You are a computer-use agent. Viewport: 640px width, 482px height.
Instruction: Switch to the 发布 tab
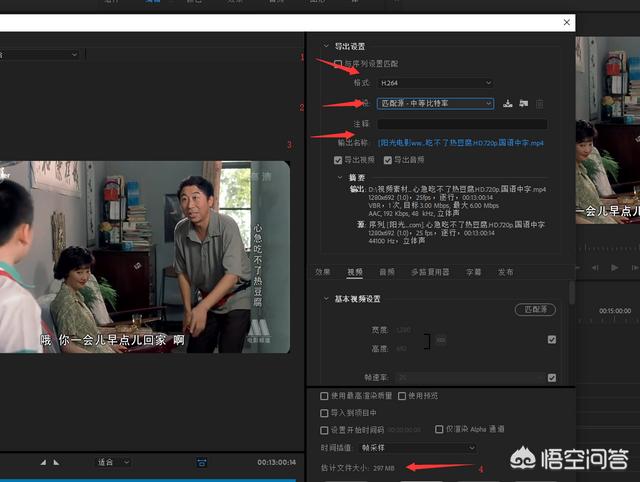(x=505, y=272)
